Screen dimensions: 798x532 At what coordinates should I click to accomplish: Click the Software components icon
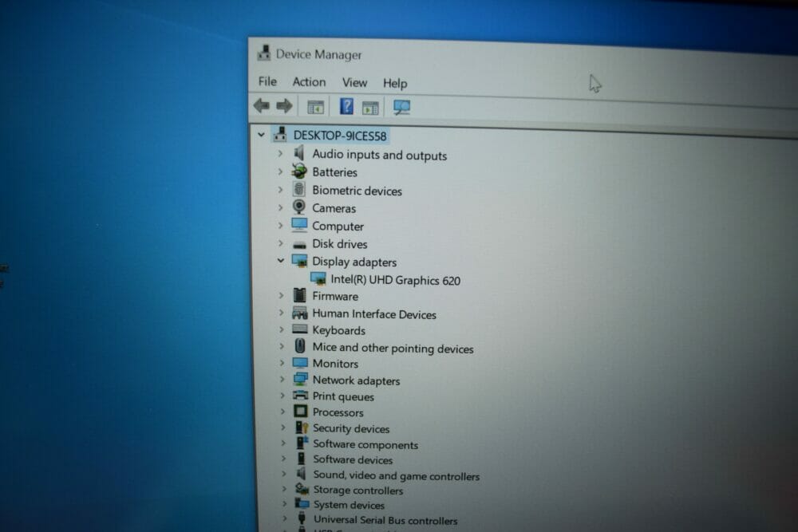coord(302,443)
